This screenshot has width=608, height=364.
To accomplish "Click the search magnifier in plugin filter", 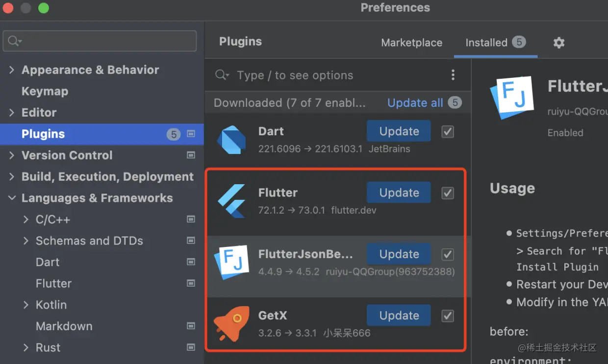I will (x=222, y=75).
